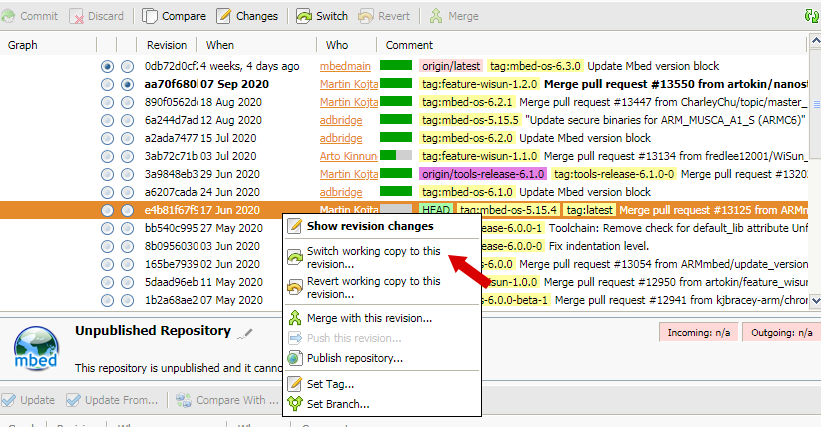Select second radio for revision 6a244d7ad
821x427 pixels.
(x=127, y=120)
